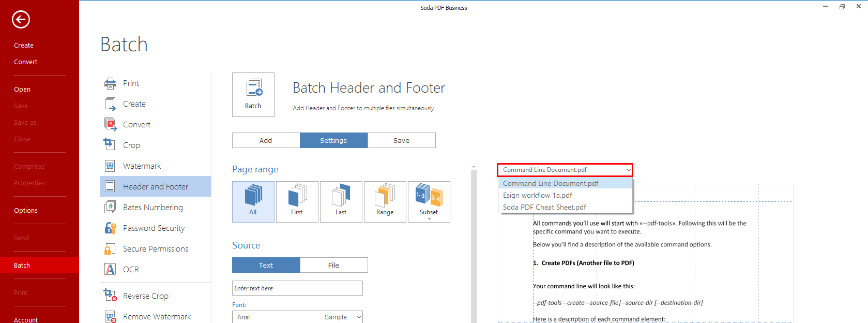Pick Command Line Document.pdf from the list
Screen dimensions: 868x323
click(565, 183)
